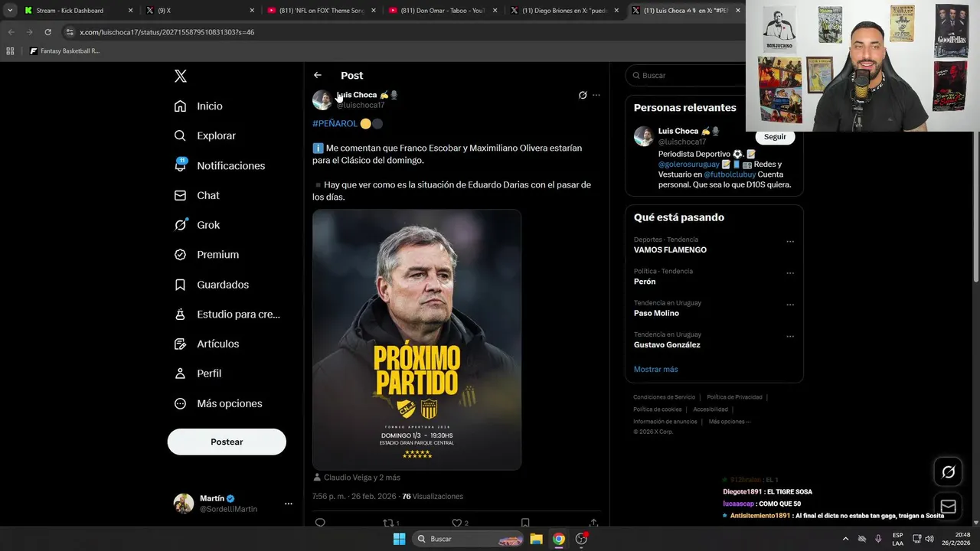
Task: Open Luis Choca avatar on post
Action: click(322, 100)
